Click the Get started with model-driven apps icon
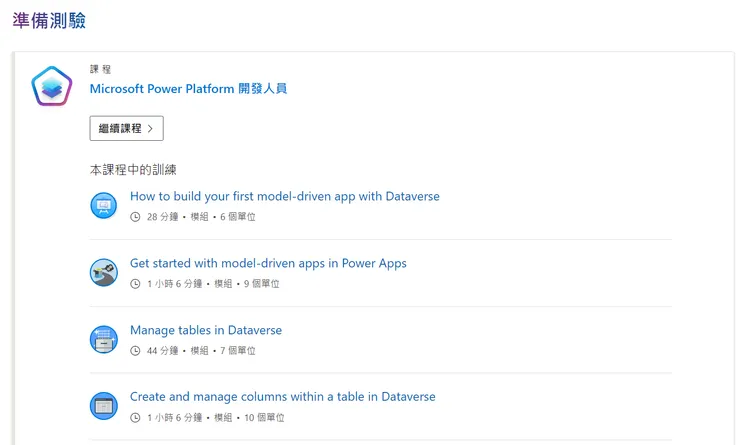The height and width of the screenshot is (445, 740). click(104, 273)
